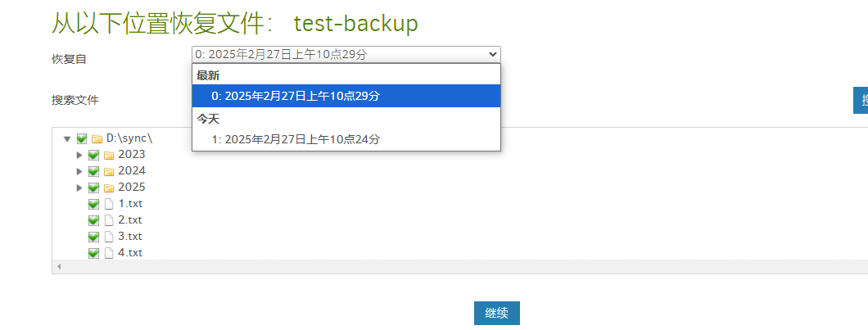Click the 恢复自 dropdown arrow
Viewport: 868px width, 330px height.
pos(493,54)
